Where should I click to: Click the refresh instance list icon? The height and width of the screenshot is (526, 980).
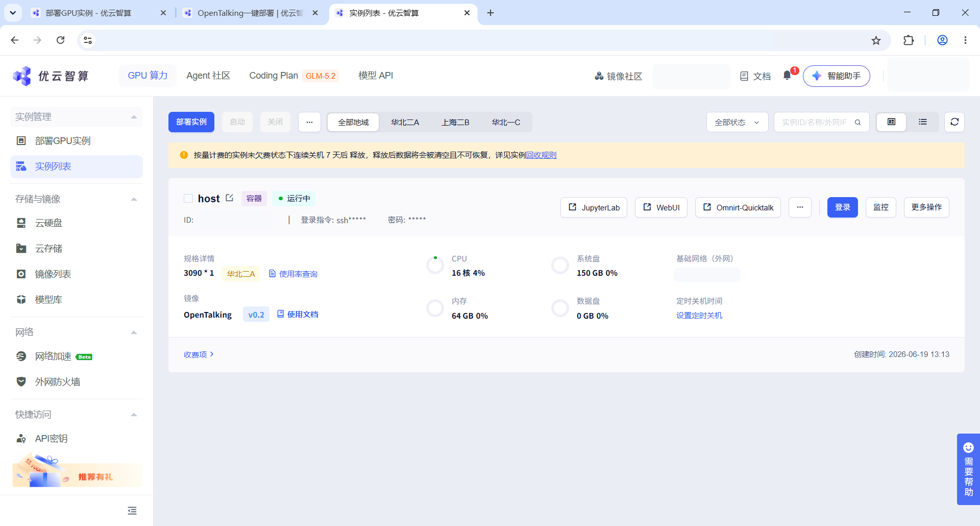(x=954, y=122)
